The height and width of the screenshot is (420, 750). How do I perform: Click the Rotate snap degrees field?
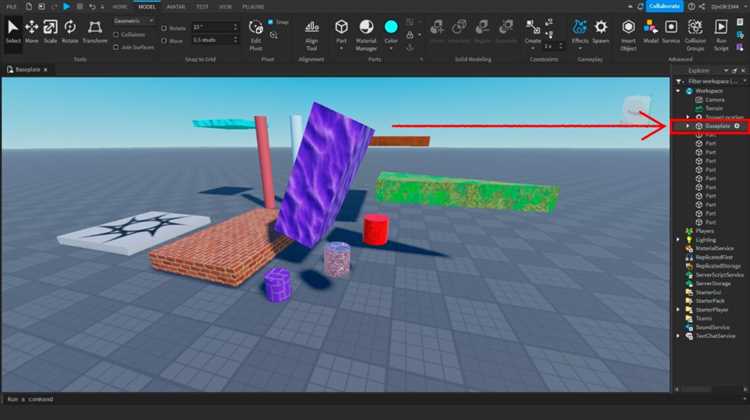[215, 27]
